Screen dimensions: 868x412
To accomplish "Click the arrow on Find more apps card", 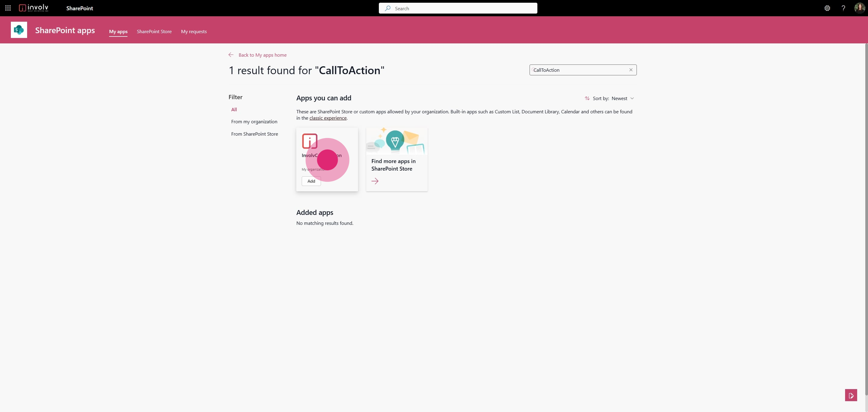I will pos(375,181).
